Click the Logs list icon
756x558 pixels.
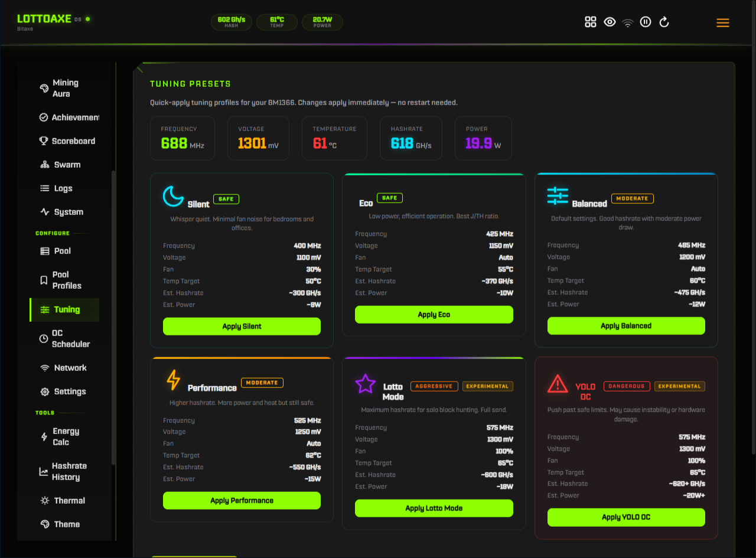(45, 188)
